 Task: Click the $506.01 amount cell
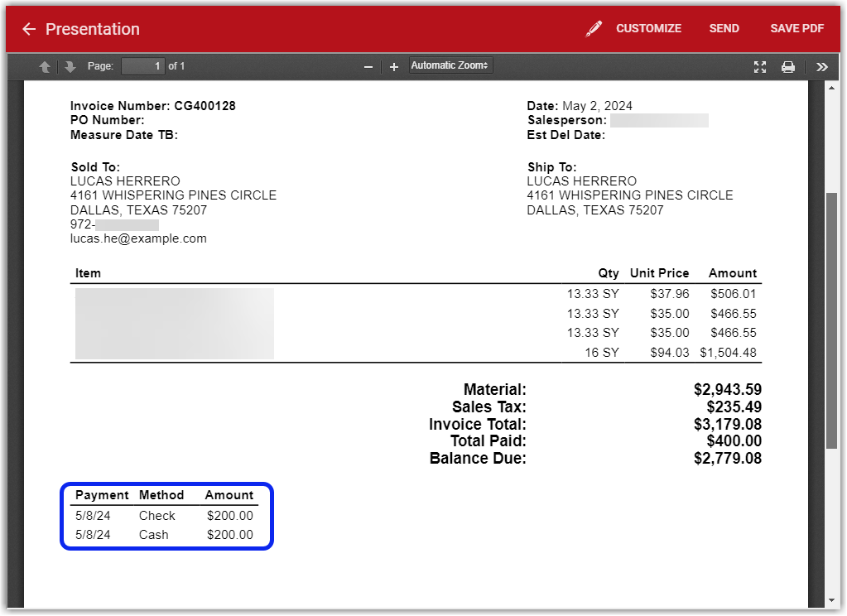click(733, 294)
